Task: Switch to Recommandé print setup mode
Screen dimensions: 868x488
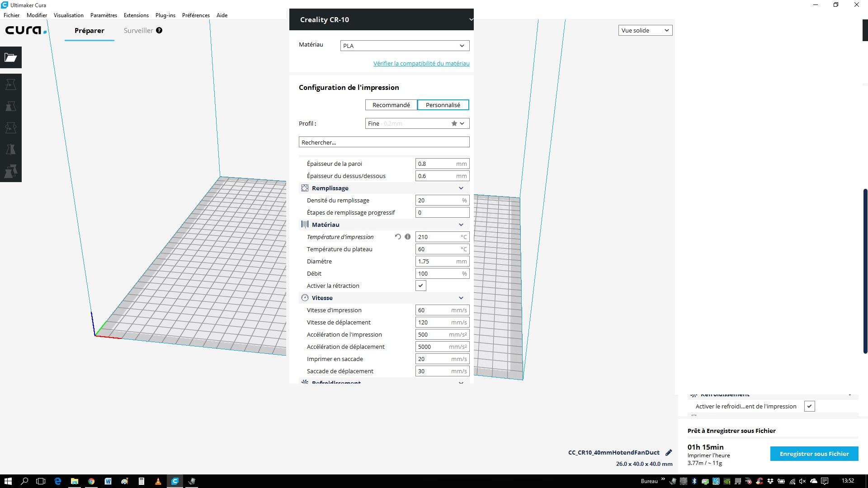Action: (391, 105)
